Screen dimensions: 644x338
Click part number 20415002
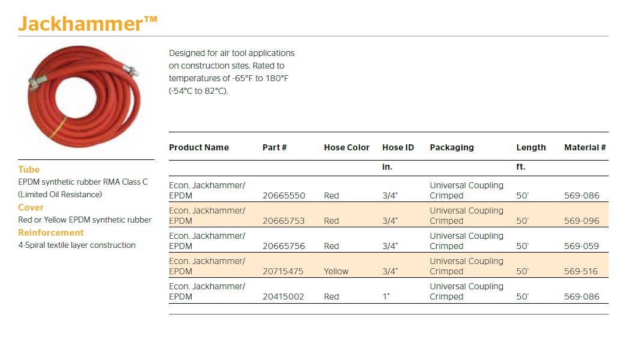coord(284,297)
